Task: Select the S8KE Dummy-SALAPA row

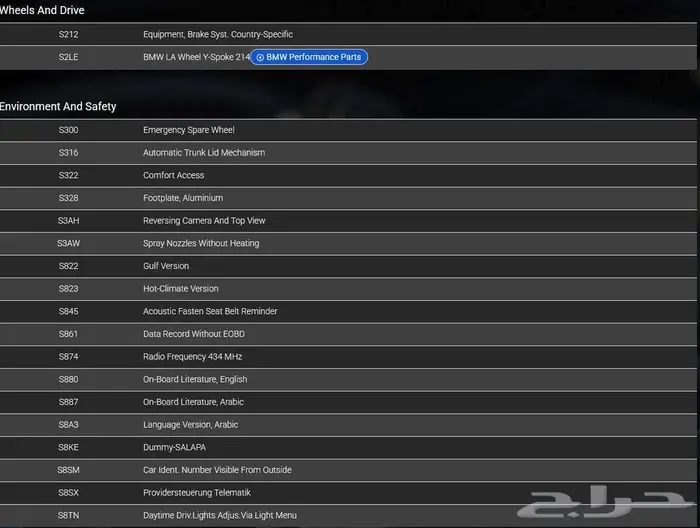Action: (174, 447)
